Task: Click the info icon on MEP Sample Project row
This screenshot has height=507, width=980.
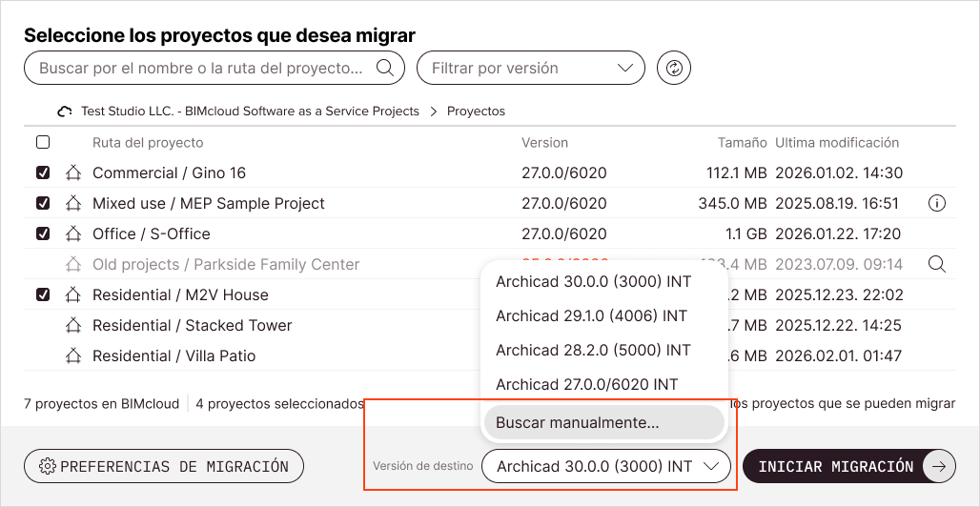Action: [937, 203]
